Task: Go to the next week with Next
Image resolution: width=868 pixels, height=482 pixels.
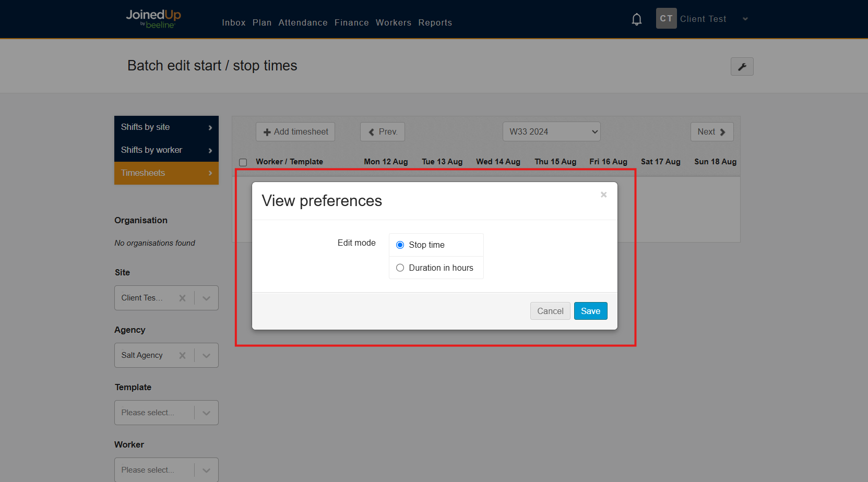Action: coord(711,131)
